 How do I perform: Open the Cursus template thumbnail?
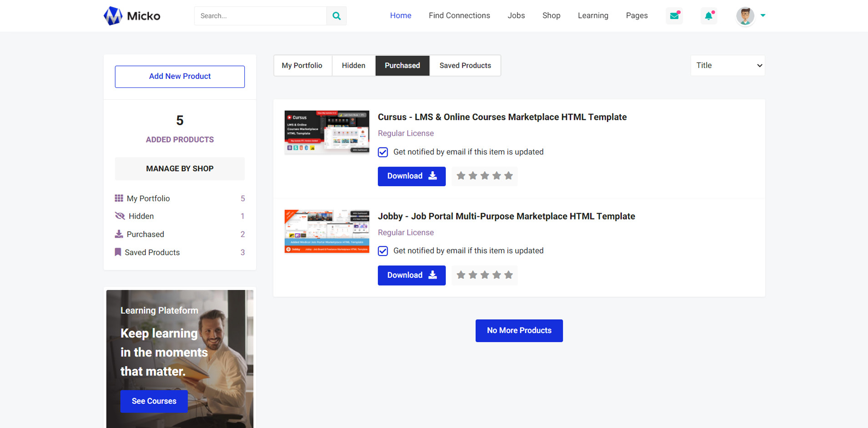coord(327,132)
